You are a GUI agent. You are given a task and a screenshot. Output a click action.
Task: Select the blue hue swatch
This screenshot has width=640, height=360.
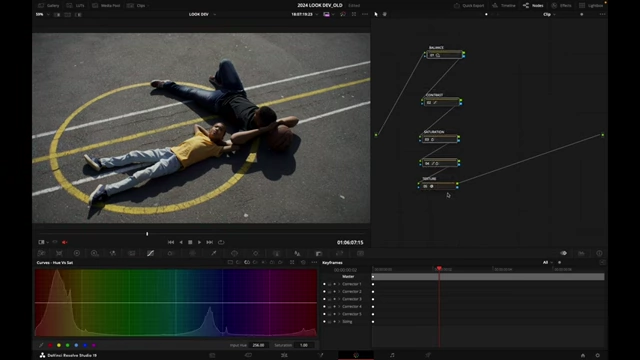point(85,345)
